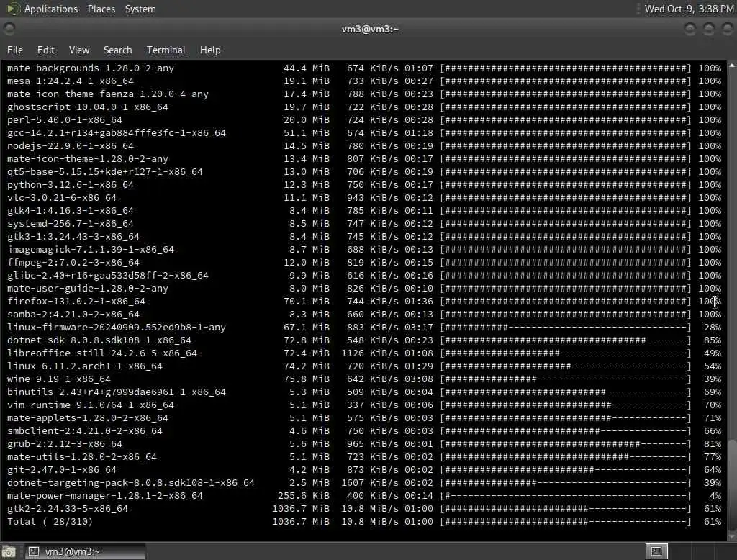Select vm3@vm3:~ taskbar window button
Viewport: 737px width, 560px height.
pyautogui.click(x=86, y=551)
